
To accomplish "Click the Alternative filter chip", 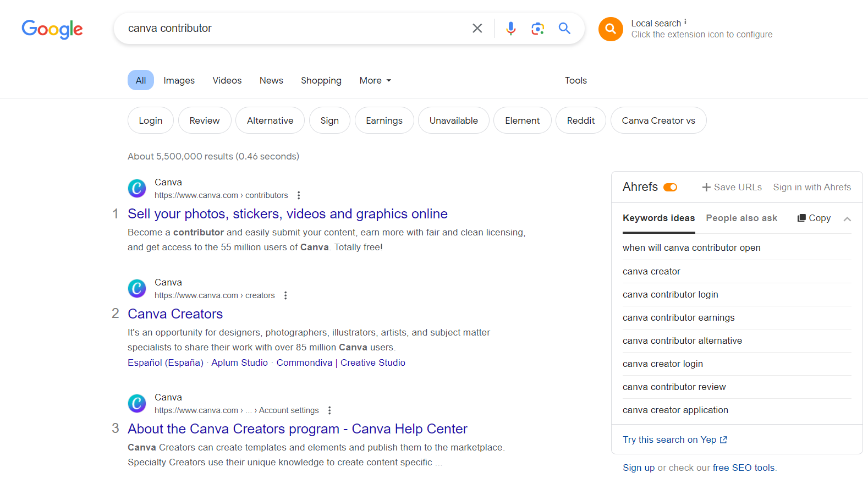I will (x=270, y=120).
